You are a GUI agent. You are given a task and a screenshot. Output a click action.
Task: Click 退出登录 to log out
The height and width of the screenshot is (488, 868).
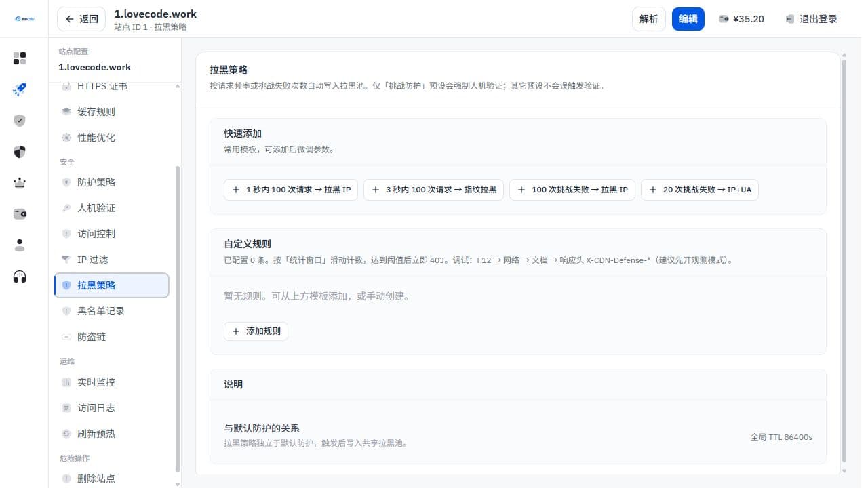tap(811, 19)
